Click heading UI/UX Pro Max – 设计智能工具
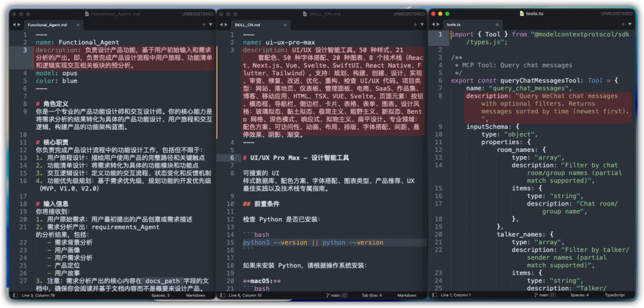Image resolution: width=644 pixels, height=308 pixels. click(296, 158)
